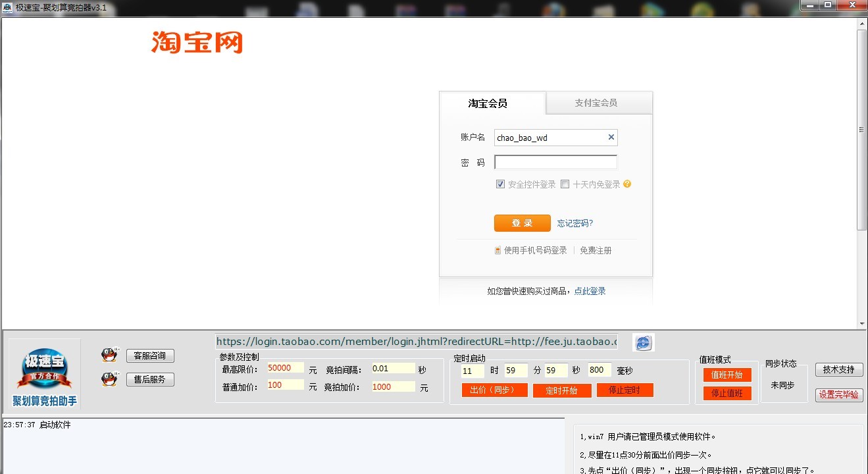Viewport: 868px width, 474px height.
Task: Click the IE browser icon next to the URL bar
Action: 643,342
